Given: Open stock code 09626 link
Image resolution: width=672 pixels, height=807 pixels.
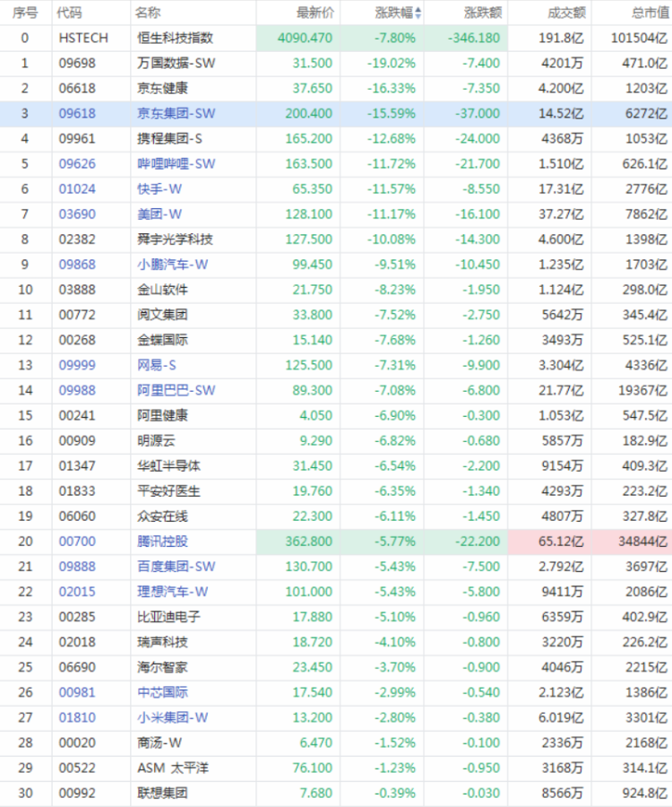Looking at the screenshot, I should 77,164.
